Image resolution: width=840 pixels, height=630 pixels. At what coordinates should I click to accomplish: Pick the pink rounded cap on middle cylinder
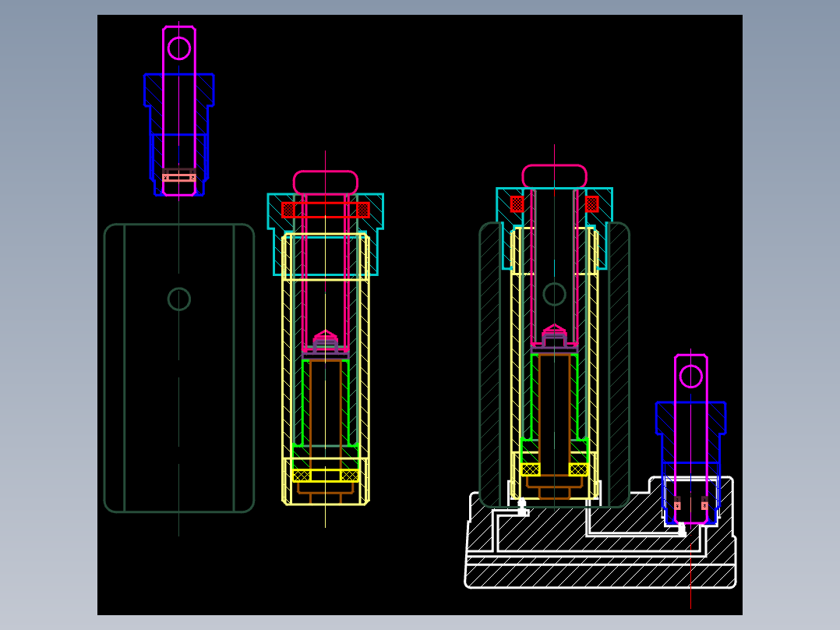325,182
